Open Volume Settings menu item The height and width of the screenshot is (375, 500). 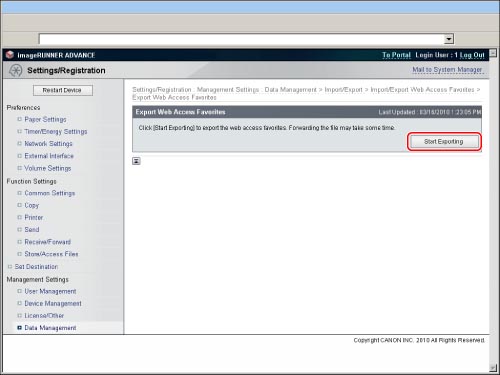48,168
